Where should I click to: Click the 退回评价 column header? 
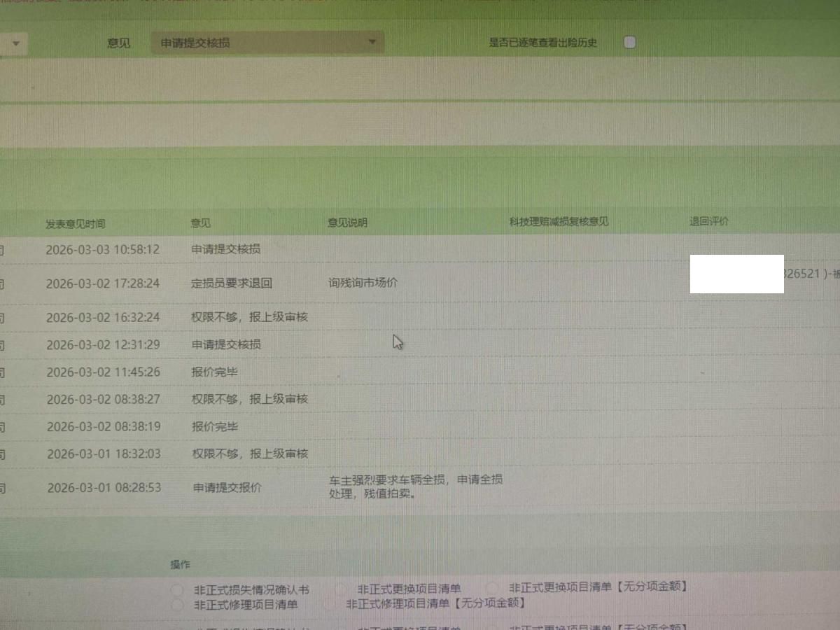click(708, 221)
